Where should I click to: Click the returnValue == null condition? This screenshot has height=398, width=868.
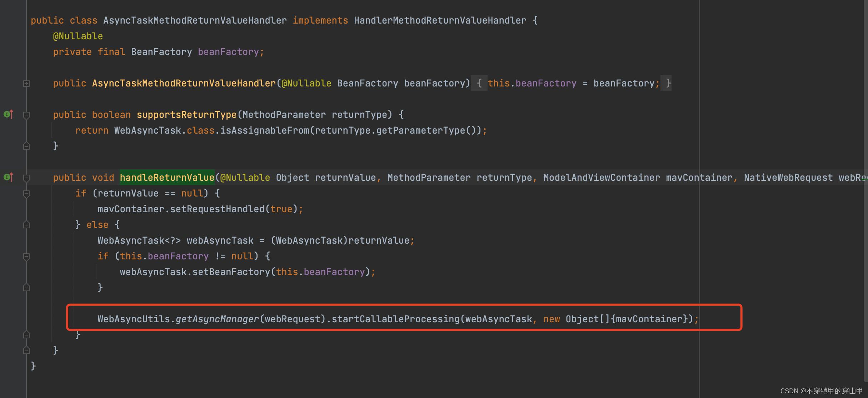point(150,193)
